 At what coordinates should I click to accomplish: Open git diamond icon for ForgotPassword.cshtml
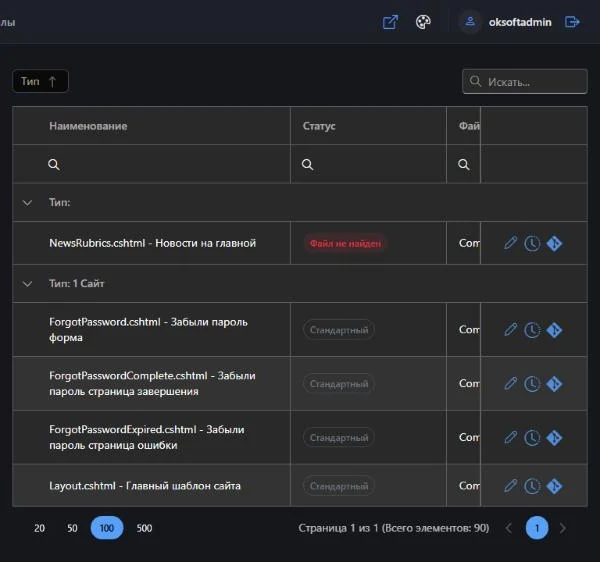[x=554, y=330]
